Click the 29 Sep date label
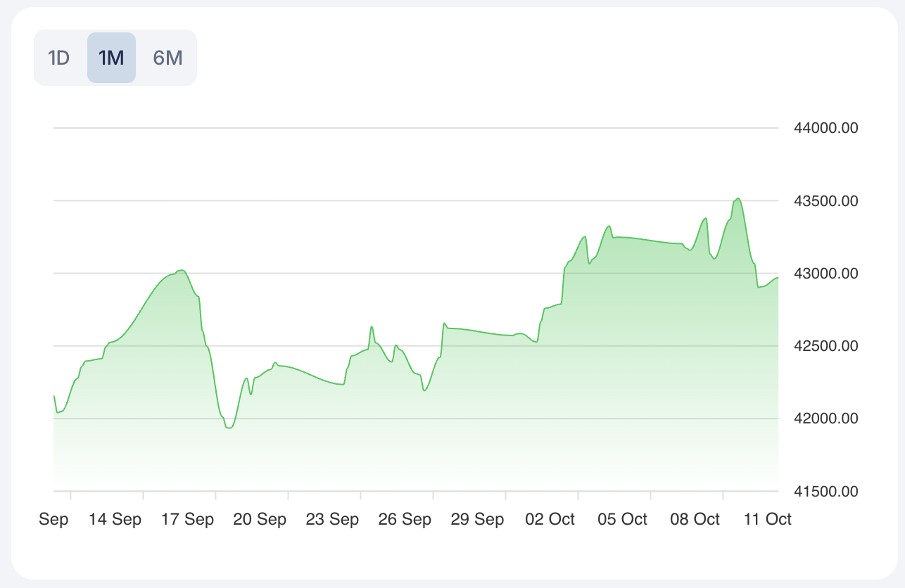The width and height of the screenshot is (905, 588). [477, 520]
